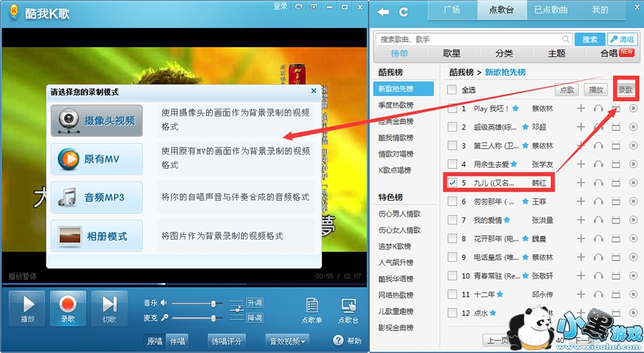Switch to the 广场 tab

452,10
